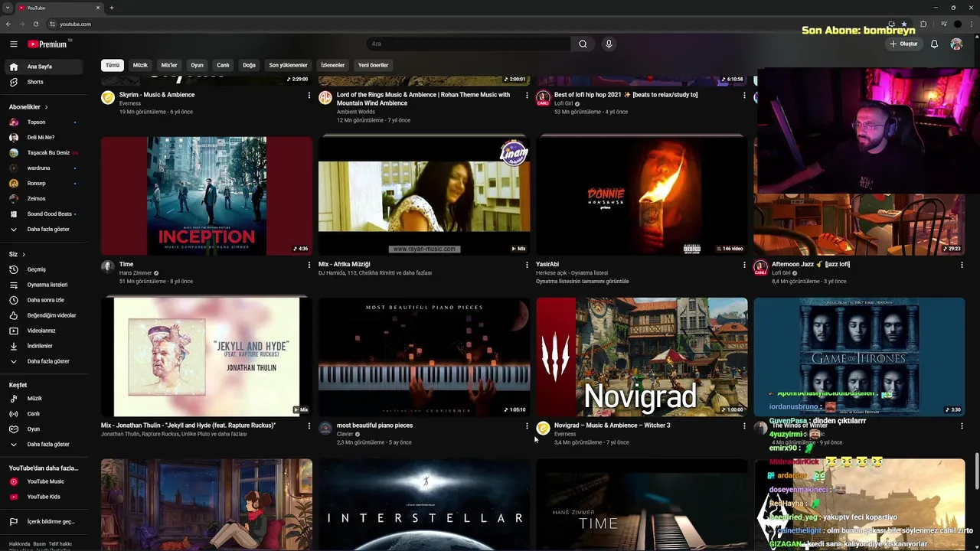The image size is (980, 551).
Task: Open Beğendiğim videolar liked videos
Action: 44,315
